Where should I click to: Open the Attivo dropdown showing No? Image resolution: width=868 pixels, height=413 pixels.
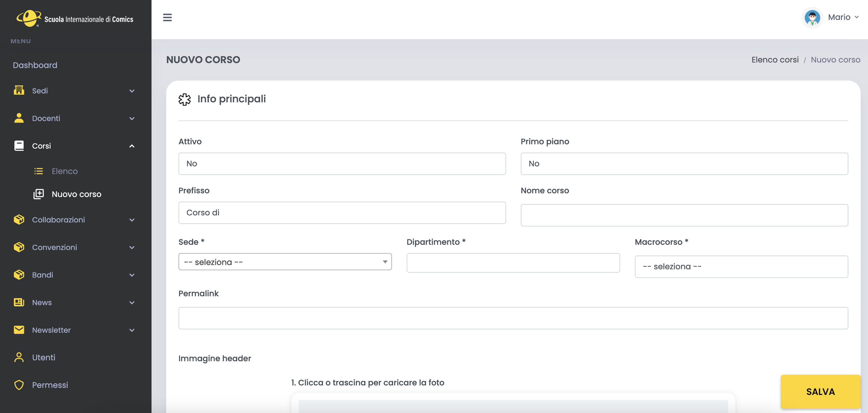point(342,164)
